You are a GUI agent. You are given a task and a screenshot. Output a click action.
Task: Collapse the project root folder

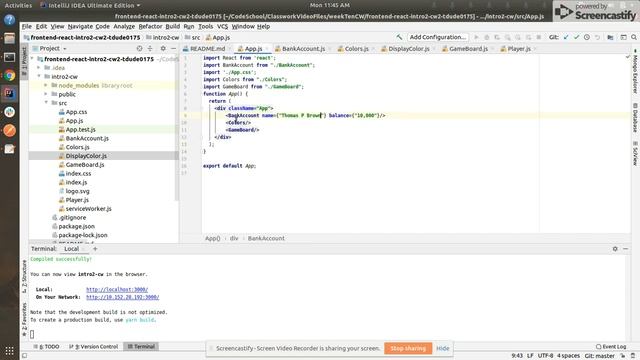point(32,59)
